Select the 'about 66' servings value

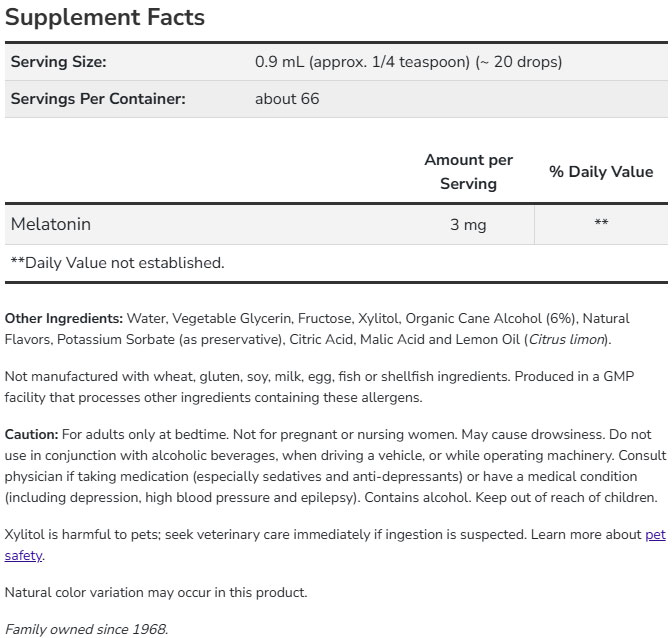(x=287, y=99)
